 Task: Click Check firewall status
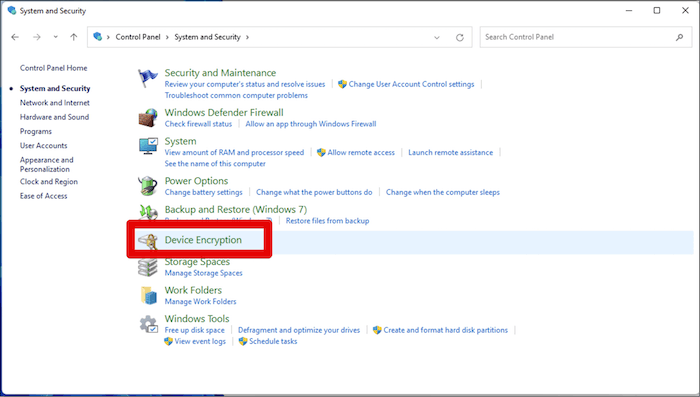click(x=198, y=124)
